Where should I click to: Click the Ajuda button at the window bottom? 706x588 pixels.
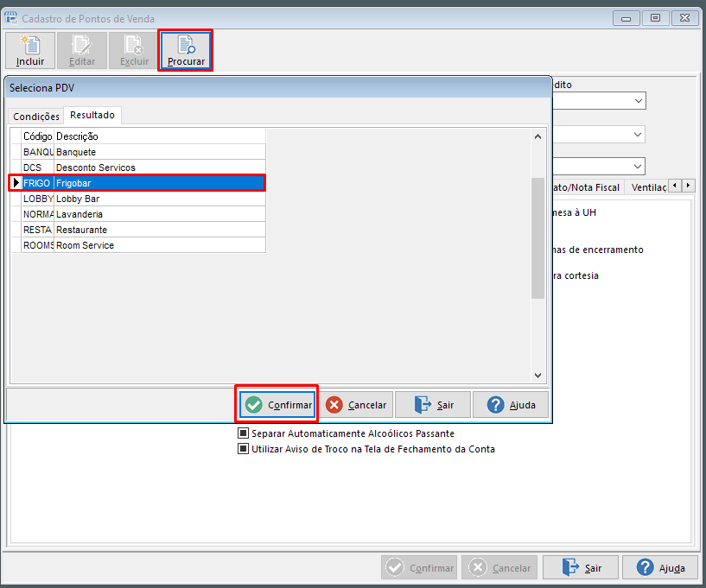[660, 567]
